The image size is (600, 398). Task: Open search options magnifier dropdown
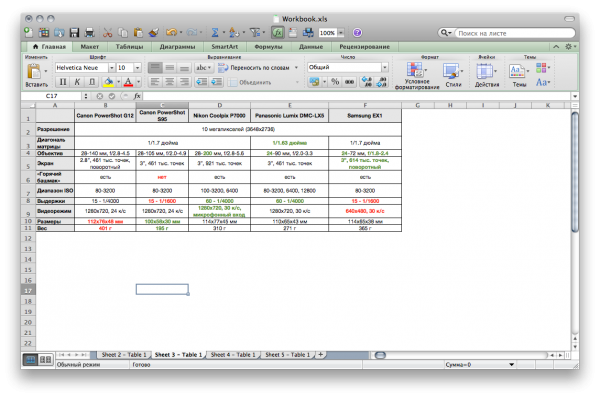tap(446, 33)
